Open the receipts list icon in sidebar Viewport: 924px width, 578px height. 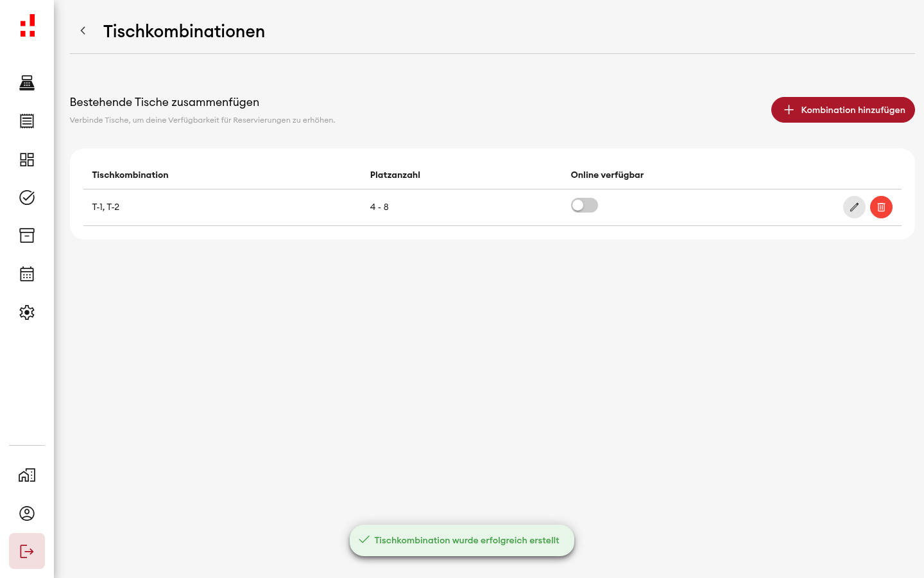coord(27,121)
